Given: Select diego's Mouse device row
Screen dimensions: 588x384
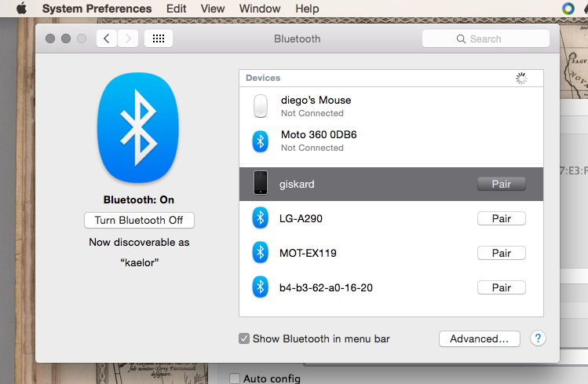Looking at the screenshot, I should tap(391, 106).
